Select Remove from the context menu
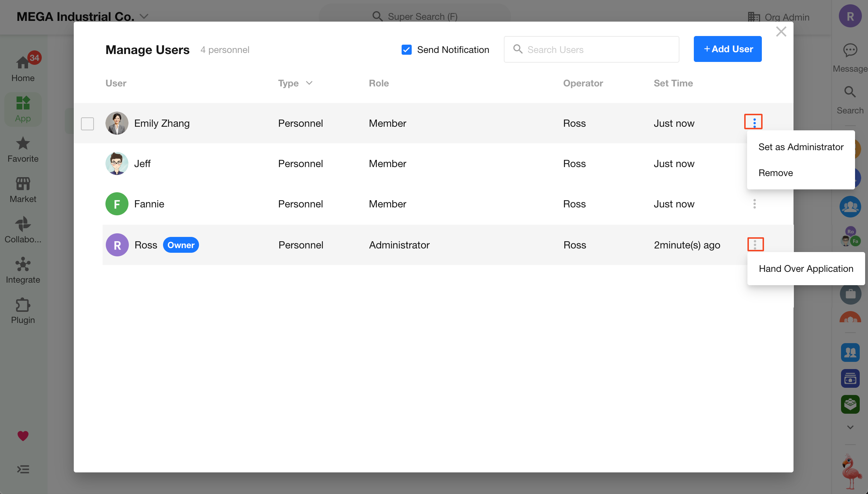Image resolution: width=868 pixels, height=494 pixels. [x=776, y=173]
